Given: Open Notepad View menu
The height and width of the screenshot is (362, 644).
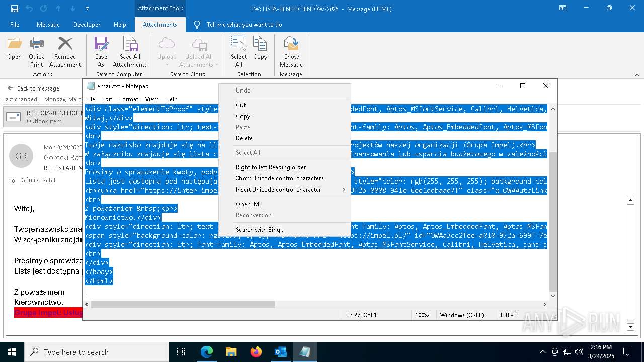Looking at the screenshot, I should [151, 99].
